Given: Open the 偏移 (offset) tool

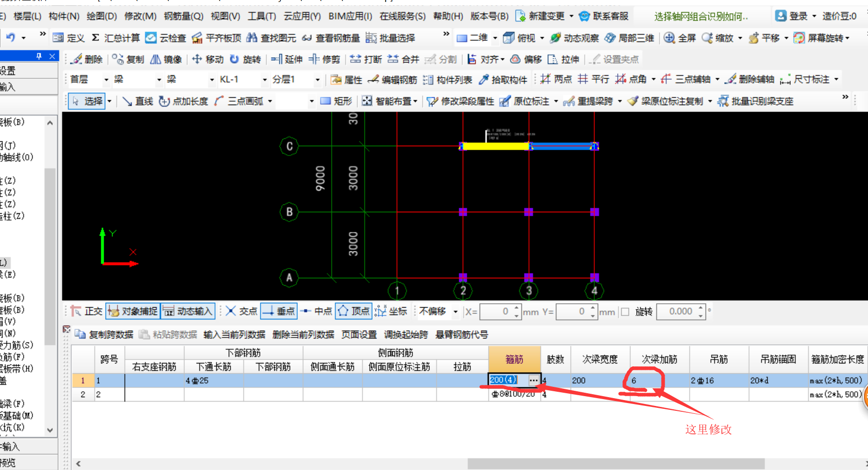Looking at the screenshot, I should coord(526,59).
